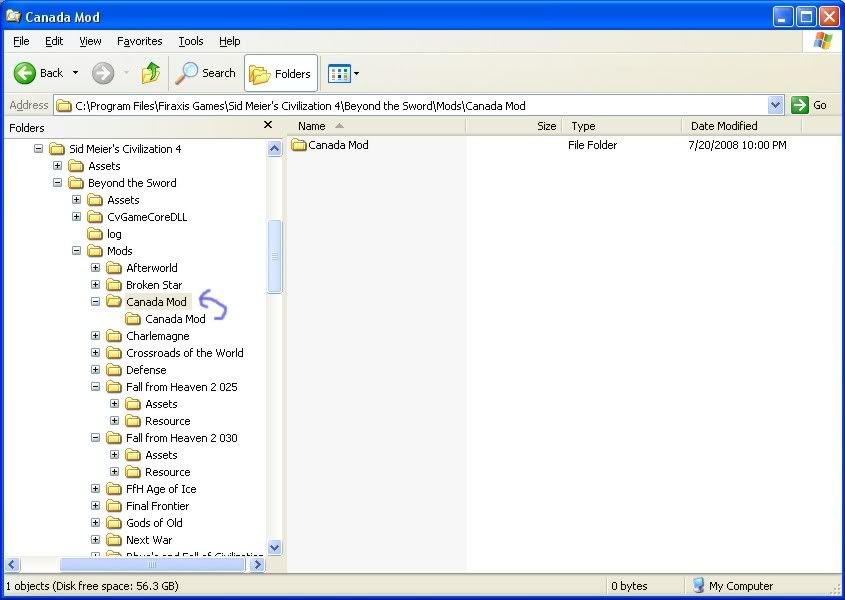Click the folder tree scroll-up arrow
Viewport: 845px width, 600px height.
tap(274, 148)
